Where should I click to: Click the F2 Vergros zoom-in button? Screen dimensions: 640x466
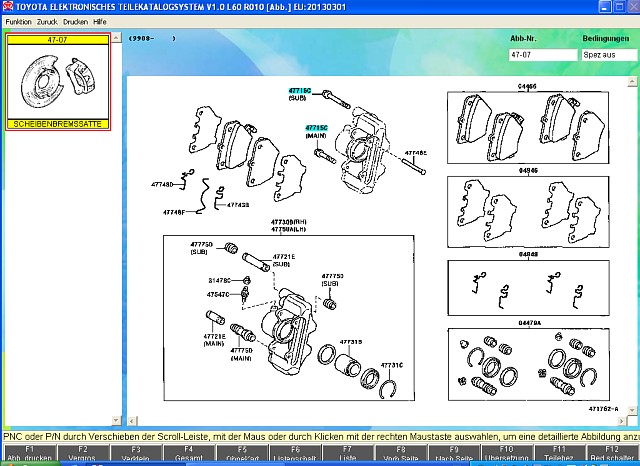[x=82, y=453]
